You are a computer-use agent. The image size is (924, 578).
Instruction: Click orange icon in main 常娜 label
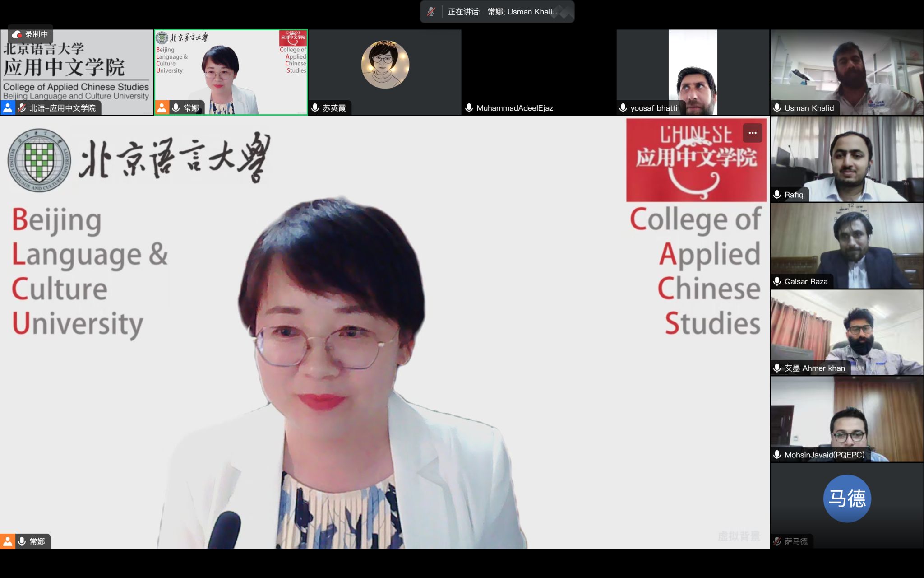pos(8,541)
